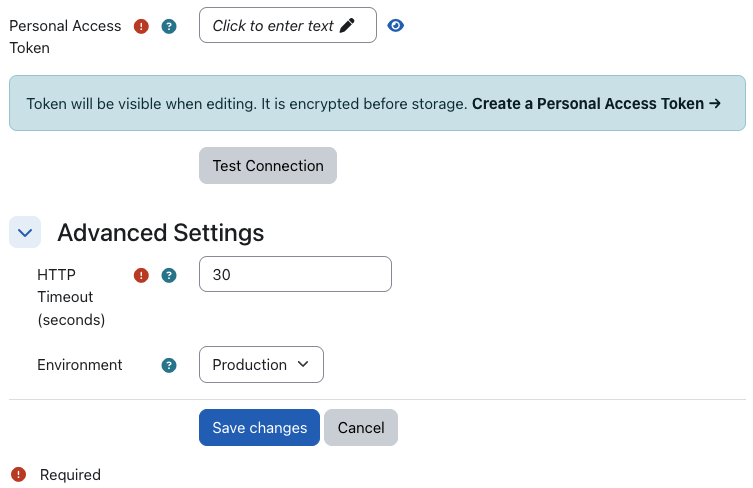This screenshot has width=753, height=488.
Task: Collapse the Advanced Settings section chevron
Action: 25,233
